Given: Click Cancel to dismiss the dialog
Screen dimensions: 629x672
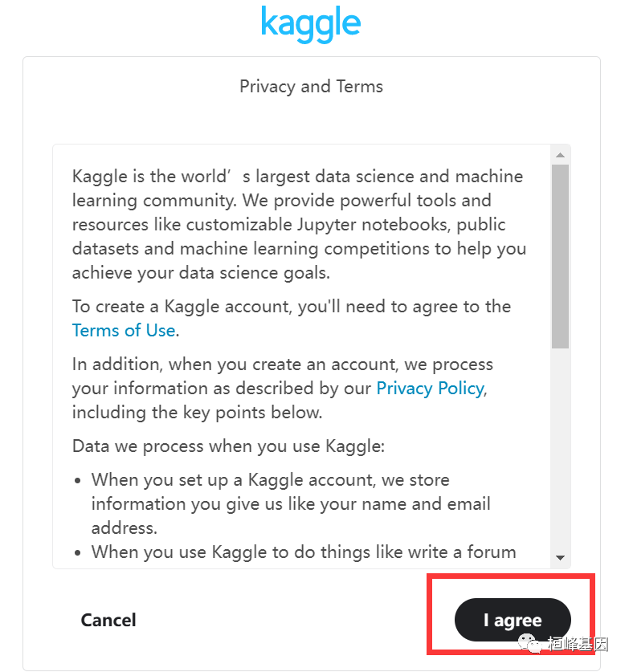Looking at the screenshot, I should [x=108, y=620].
